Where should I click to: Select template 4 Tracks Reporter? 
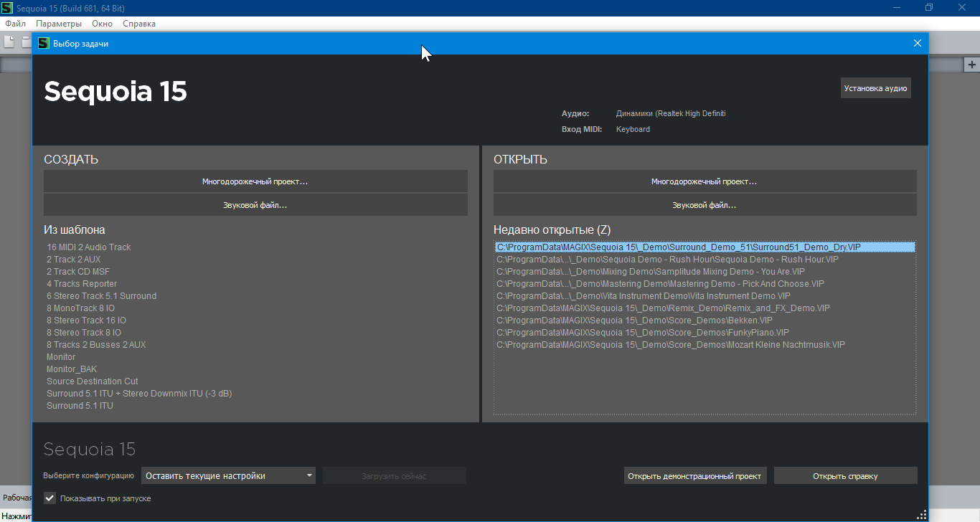tap(82, 284)
